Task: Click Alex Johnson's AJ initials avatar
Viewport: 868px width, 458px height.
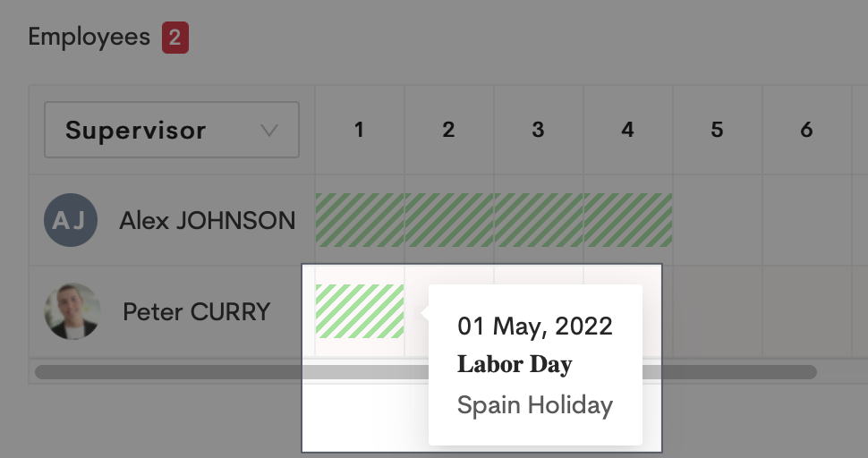Action: click(x=70, y=220)
